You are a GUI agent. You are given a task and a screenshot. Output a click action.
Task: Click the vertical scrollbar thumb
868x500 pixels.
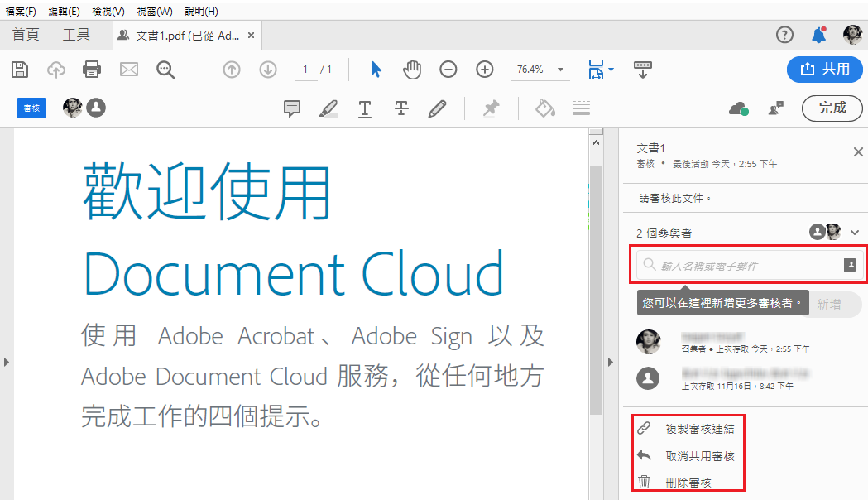pyautogui.click(x=596, y=289)
